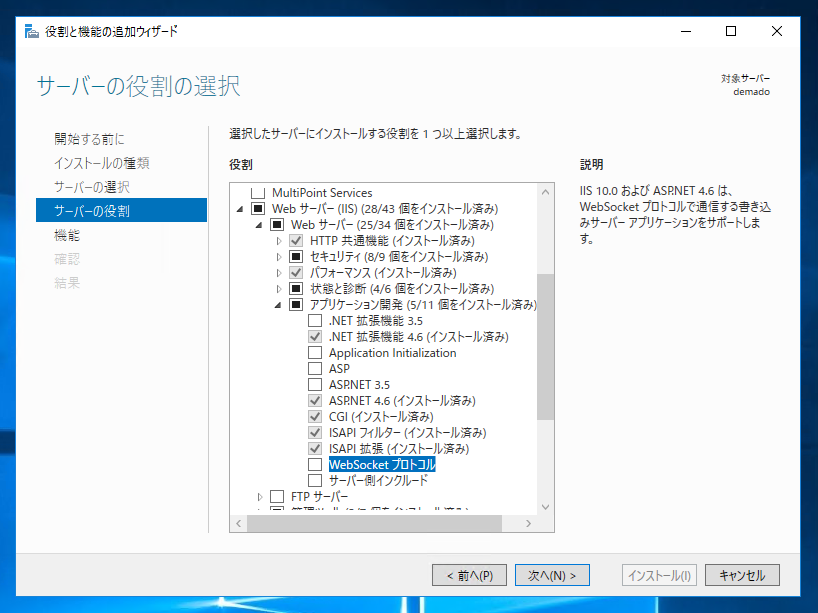Click the wizard icon in the title bar
Viewport: 818px width, 613px height.
pos(32,31)
